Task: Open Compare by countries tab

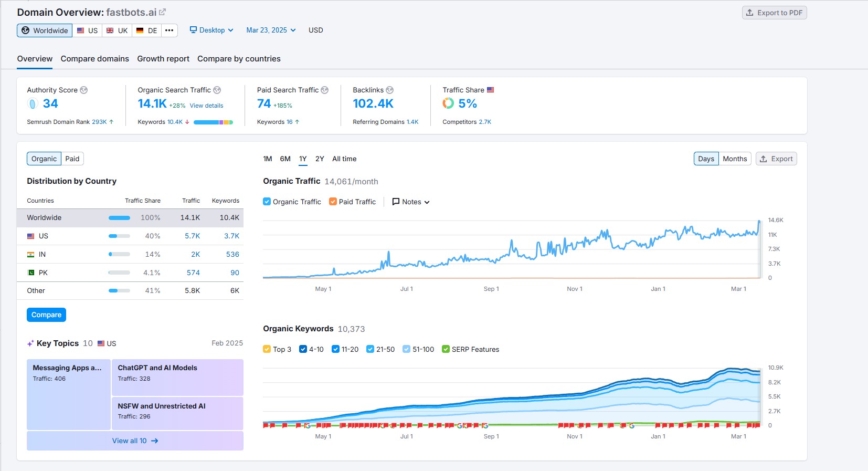Action: (239, 59)
